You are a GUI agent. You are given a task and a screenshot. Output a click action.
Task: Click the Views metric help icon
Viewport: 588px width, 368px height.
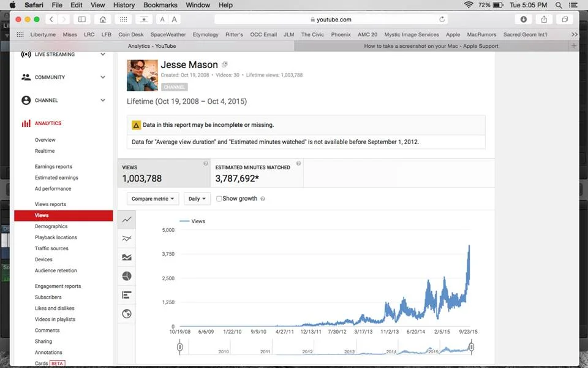(206, 163)
